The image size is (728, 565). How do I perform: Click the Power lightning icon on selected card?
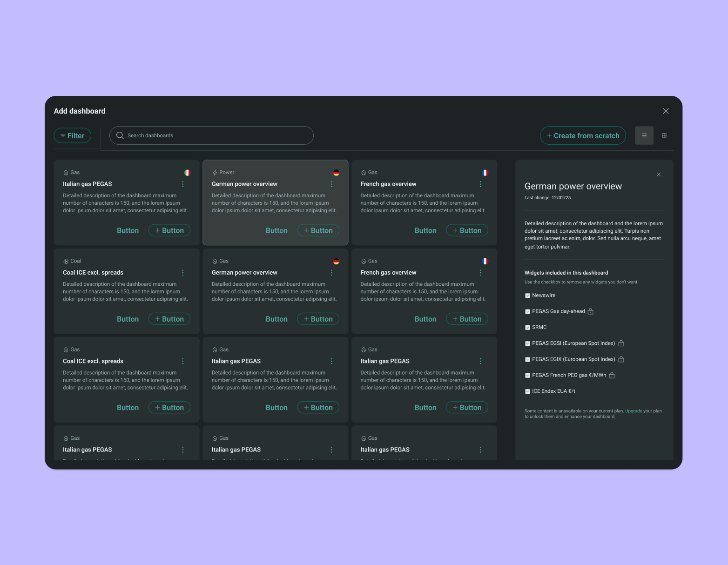click(x=215, y=173)
